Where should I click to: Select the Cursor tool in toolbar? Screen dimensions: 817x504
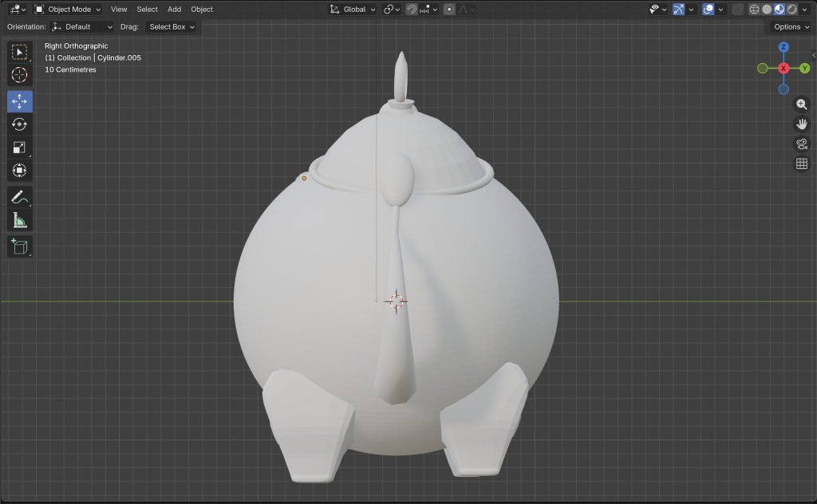click(20, 75)
